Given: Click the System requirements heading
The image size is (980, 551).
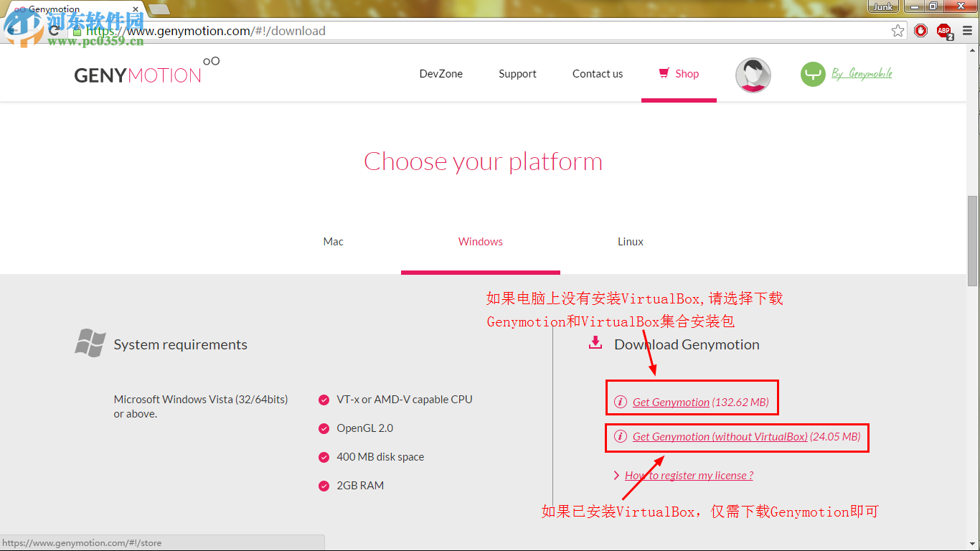Looking at the screenshot, I should [180, 344].
